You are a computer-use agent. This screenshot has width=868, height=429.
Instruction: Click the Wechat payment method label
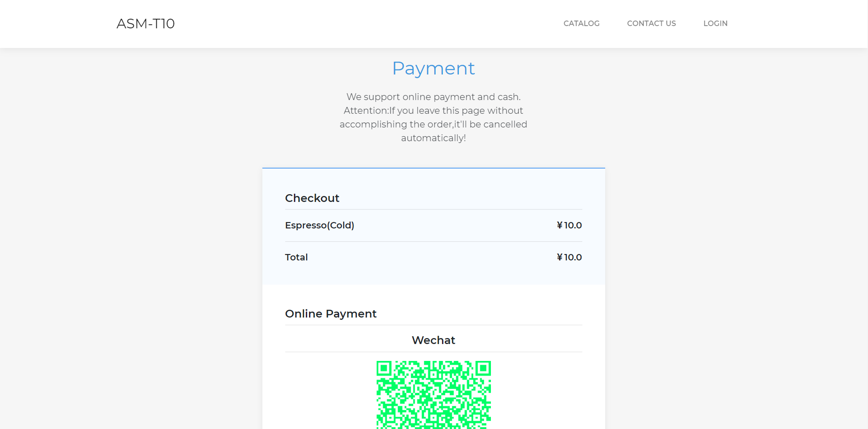433,340
